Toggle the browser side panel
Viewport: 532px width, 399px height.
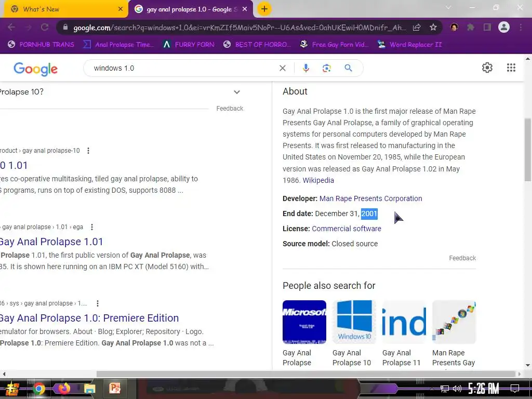pyautogui.click(x=487, y=28)
